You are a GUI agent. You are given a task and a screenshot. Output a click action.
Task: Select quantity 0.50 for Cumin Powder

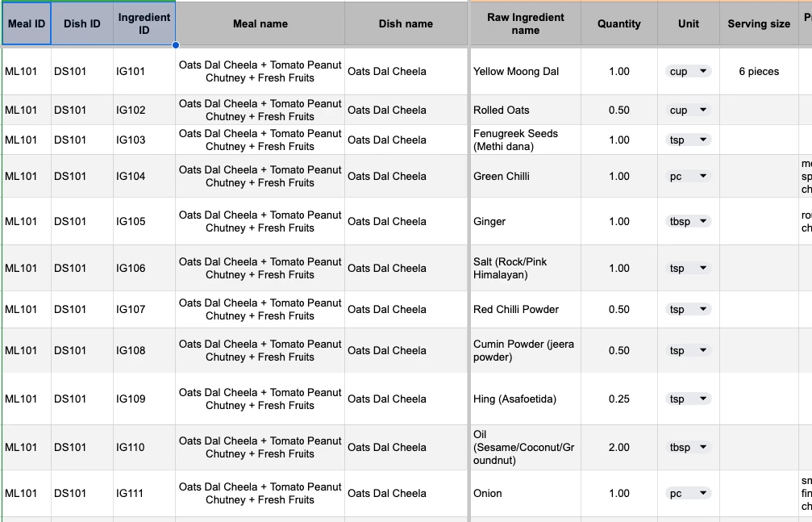618,350
